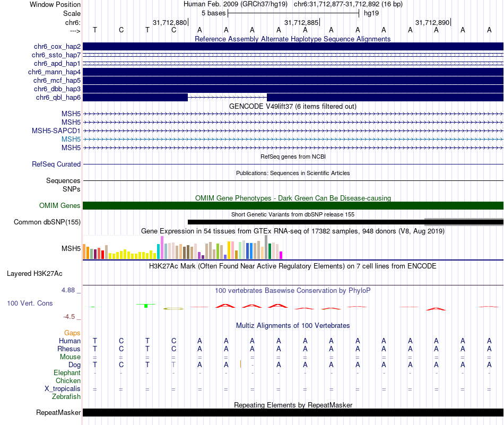Open the OMIM Genes track label
This screenshot has width=504, height=425.
60,205
